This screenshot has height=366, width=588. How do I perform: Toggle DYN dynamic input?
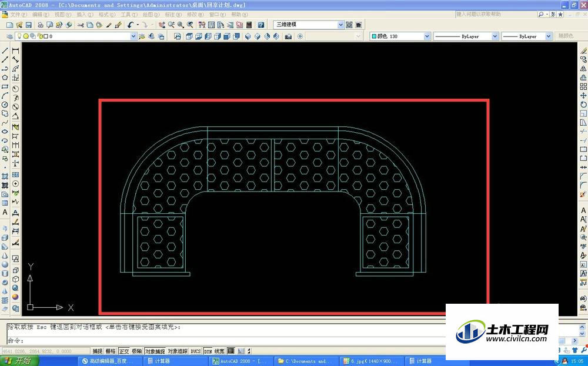point(208,351)
